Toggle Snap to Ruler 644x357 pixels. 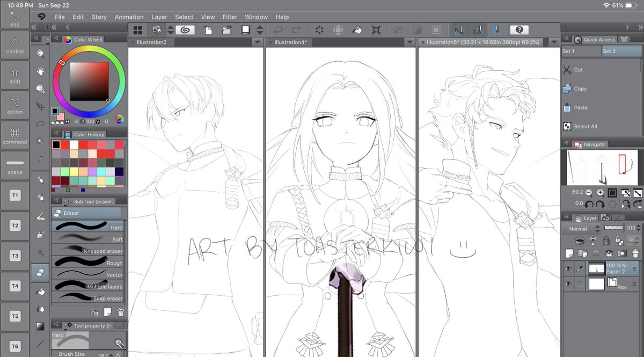coord(459,30)
